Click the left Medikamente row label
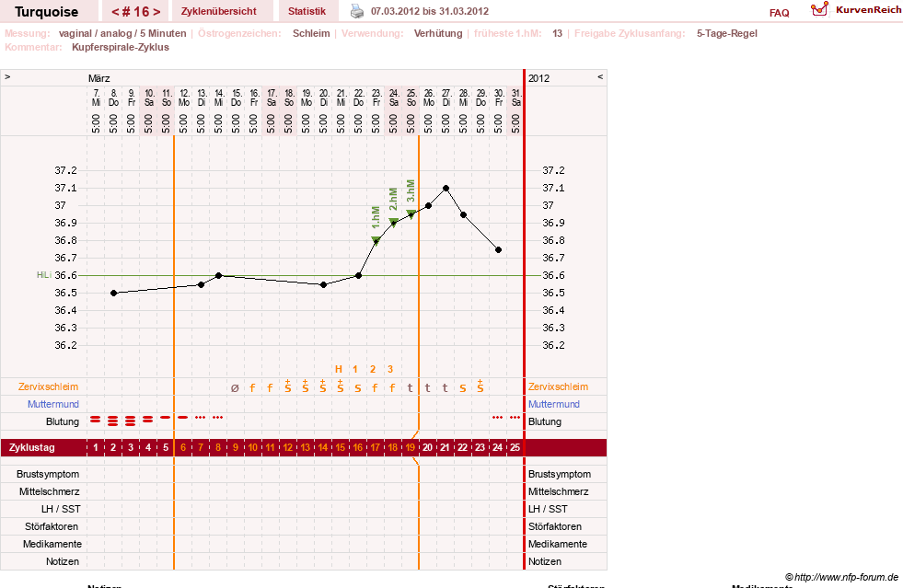This screenshot has height=588, width=903. pyautogui.click(x=52, y=544)
